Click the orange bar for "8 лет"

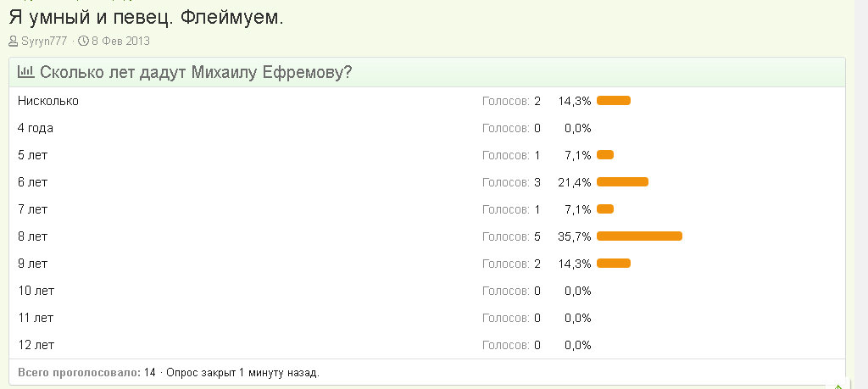click(639, 236)
